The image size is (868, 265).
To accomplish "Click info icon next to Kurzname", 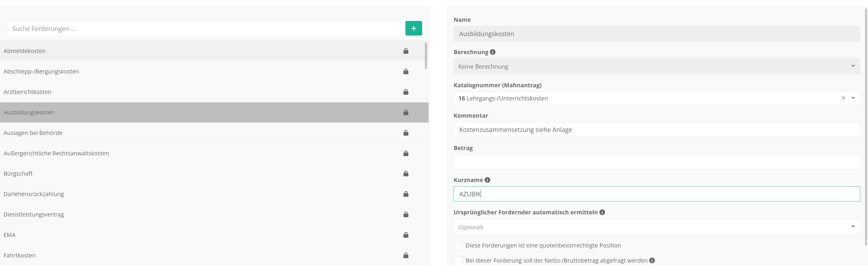I will 487,180.
